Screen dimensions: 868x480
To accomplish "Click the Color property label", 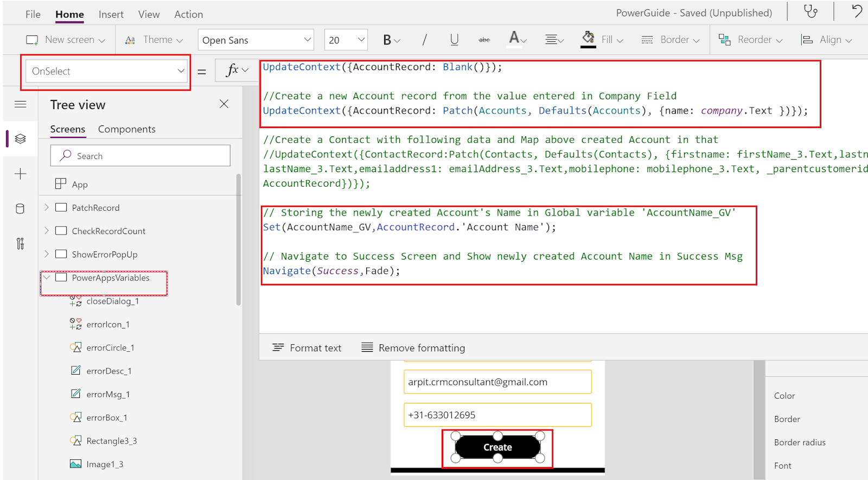I will [x=784, y=396].
